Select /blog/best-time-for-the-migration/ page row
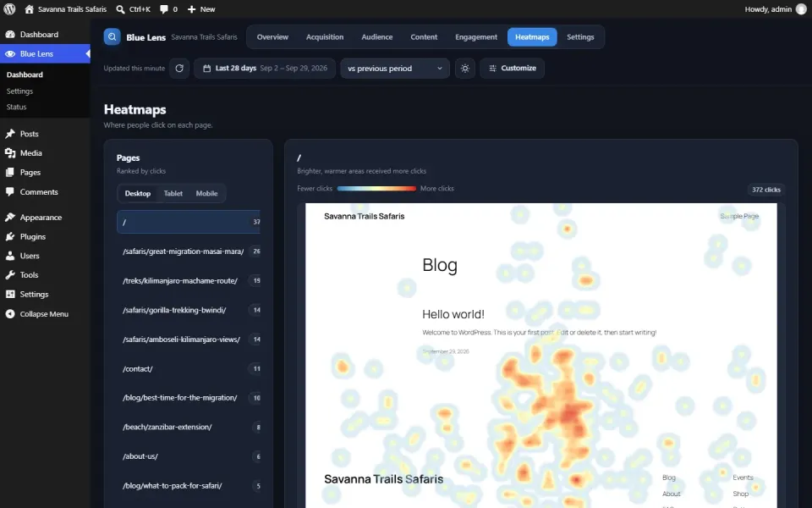 189,398
